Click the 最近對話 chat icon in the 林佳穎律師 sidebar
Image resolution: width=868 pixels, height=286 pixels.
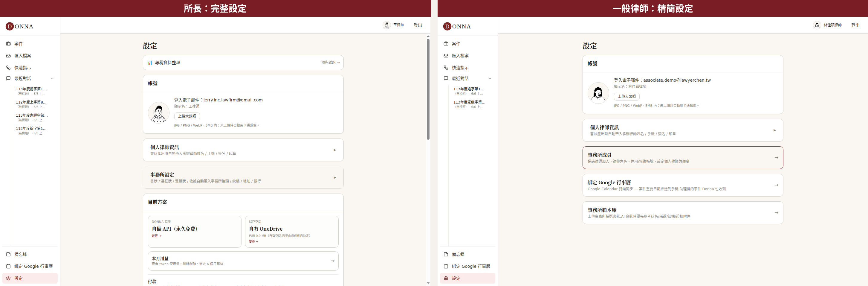(446, 79)
